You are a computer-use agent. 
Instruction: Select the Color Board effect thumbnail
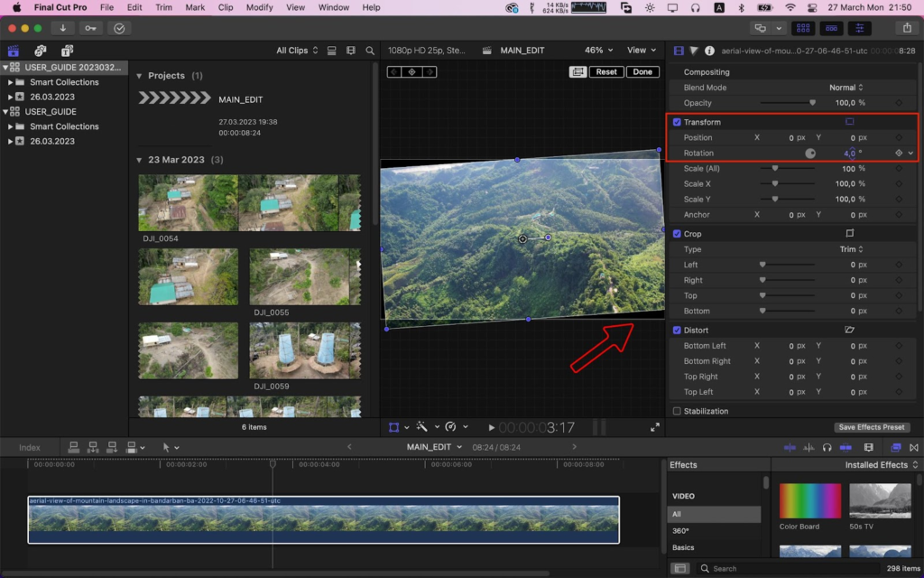point(809,500)
